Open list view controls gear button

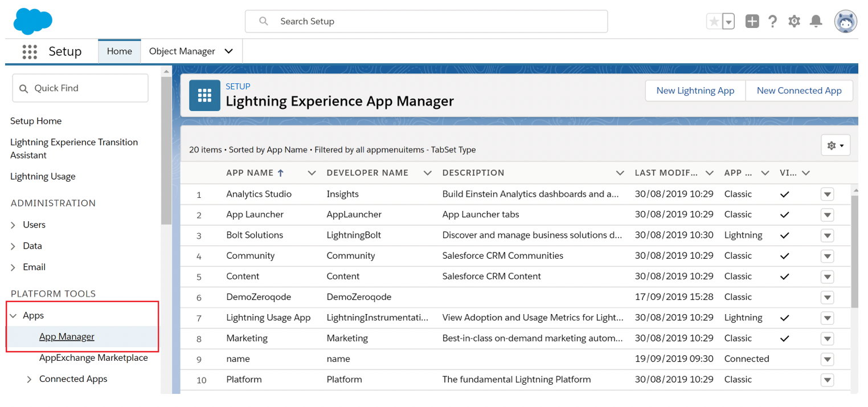coord(836,145)
